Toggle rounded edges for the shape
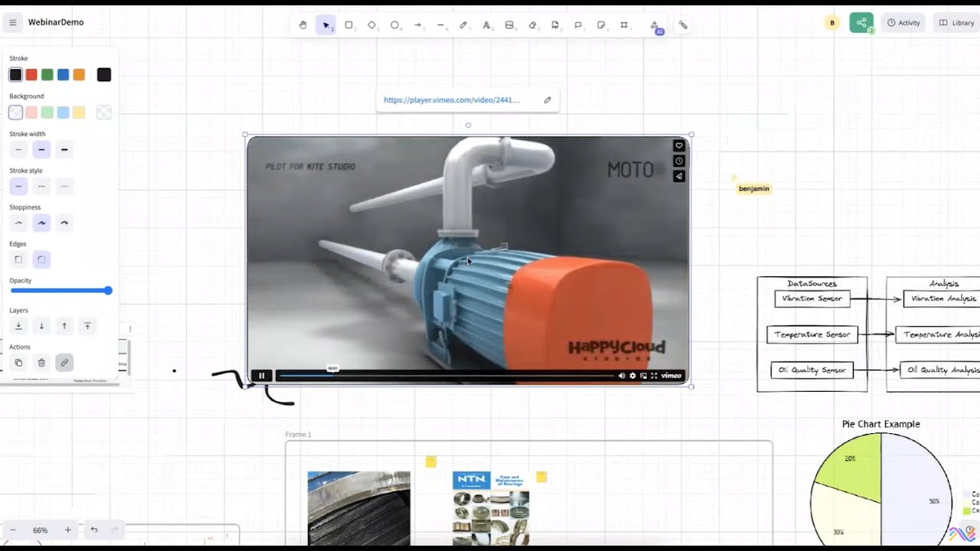The height and width of the screenshot is (551, 980). 41,259
